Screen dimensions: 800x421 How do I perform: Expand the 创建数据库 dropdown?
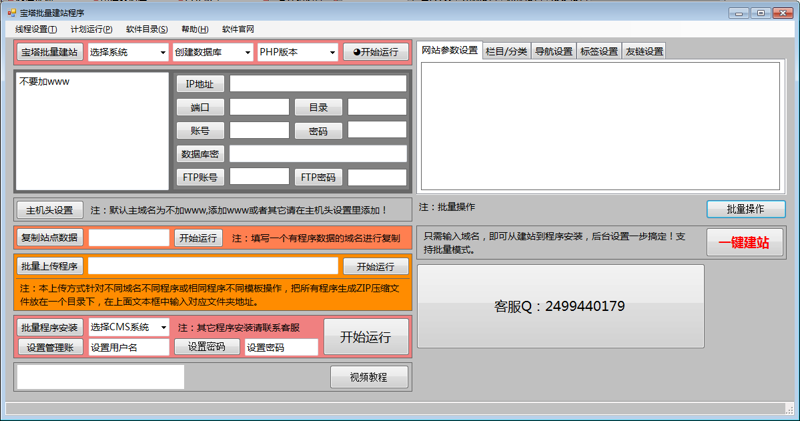[212, 52]
